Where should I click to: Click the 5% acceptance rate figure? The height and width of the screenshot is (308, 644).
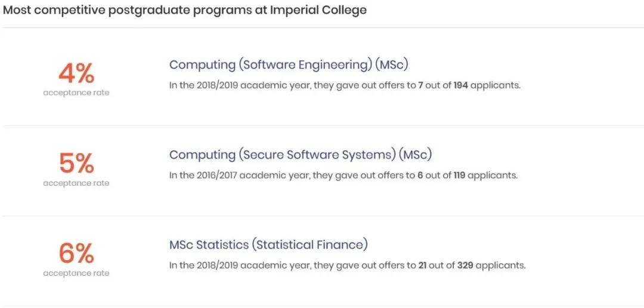pyautogui.click(x=76, y=164)
